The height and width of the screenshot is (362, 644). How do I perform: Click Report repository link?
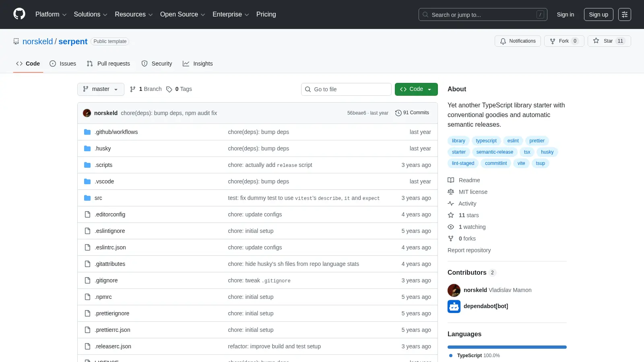point(469,250)
